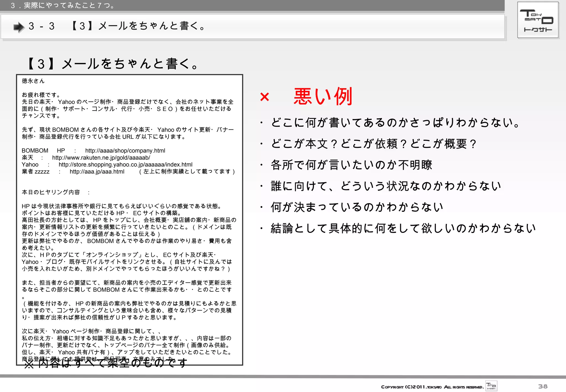Click bullet '各所で何が言いたいのか不明瞭'
The width and height of the screenshot is (566, 392).
point(352,165)
